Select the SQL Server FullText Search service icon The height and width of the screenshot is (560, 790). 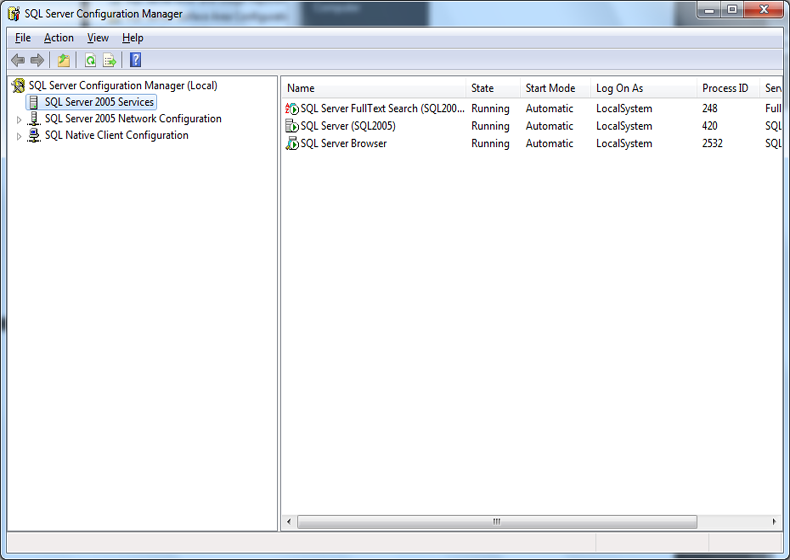tap(292, 109)
